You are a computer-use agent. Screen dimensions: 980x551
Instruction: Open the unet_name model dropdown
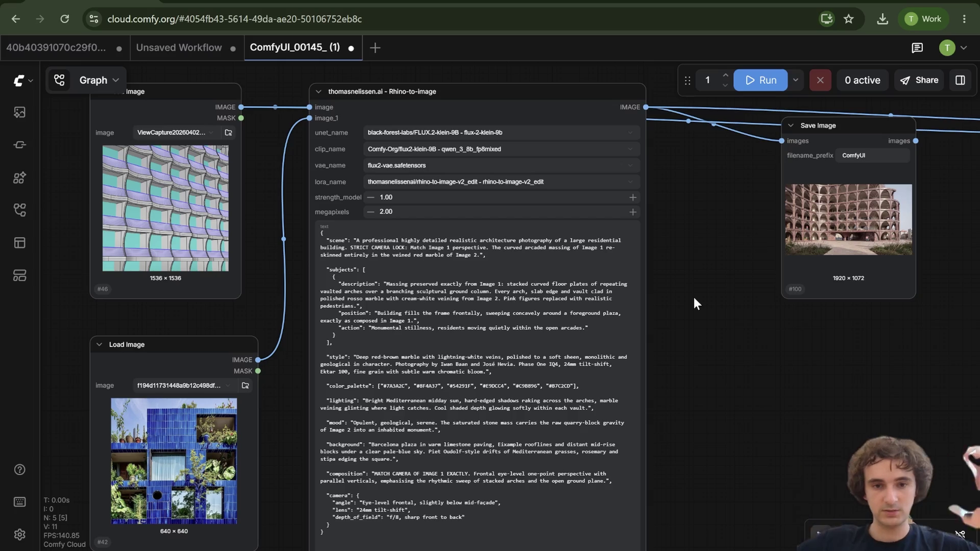[502, 132]
